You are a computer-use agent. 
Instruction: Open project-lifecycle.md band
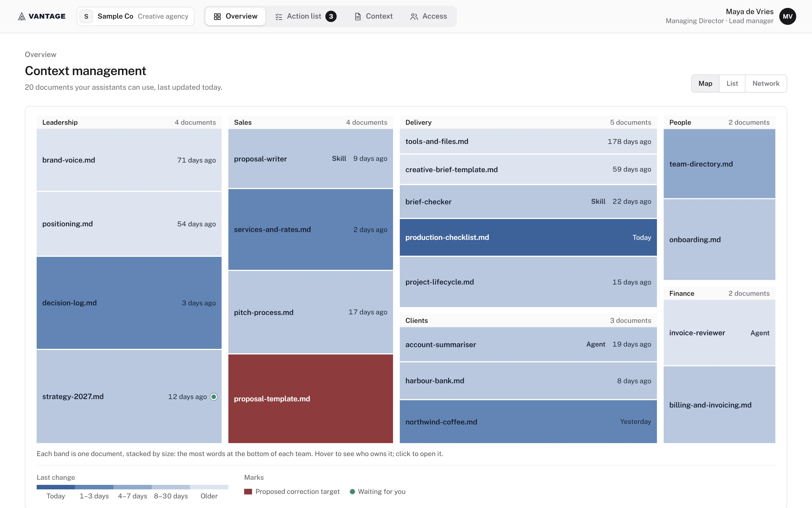[528, 282]
